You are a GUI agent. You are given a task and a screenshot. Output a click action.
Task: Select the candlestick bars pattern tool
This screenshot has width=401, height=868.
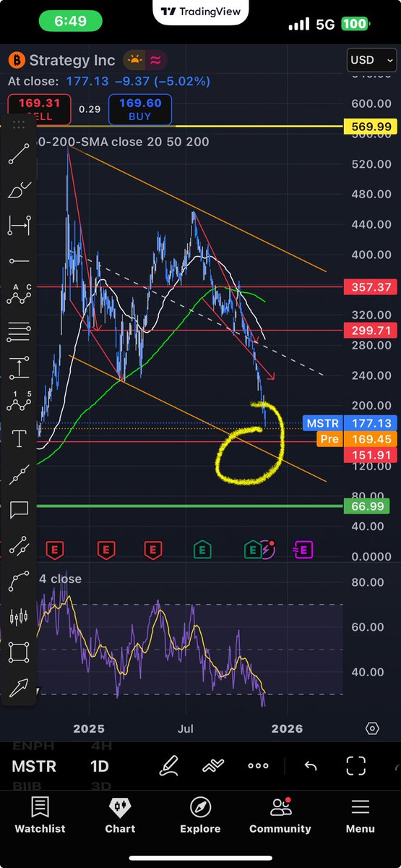pyautogui.click(x=19, y=616)
